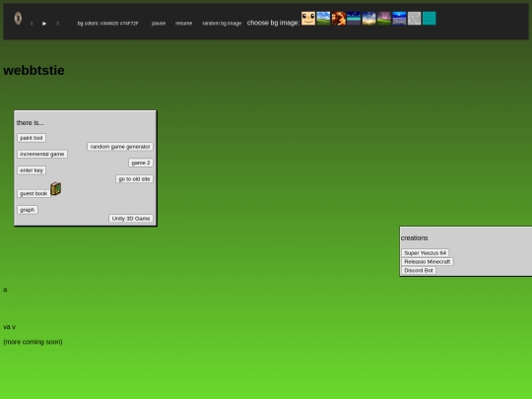
Task: Open the random game generator
Action: 120,147
